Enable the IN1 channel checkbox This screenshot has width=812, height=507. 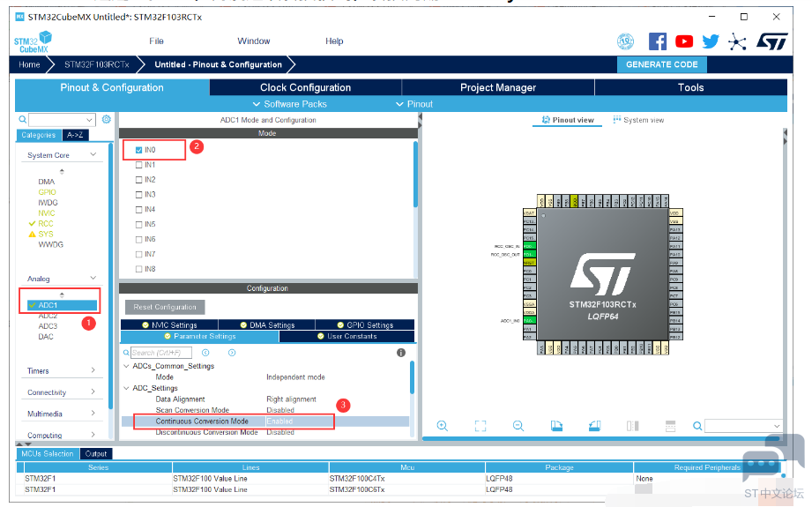click(138, 165)
